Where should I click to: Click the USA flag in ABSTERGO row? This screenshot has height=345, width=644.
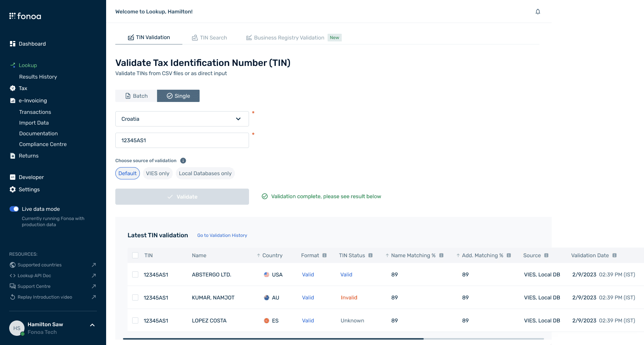click(x=267, y=274)
